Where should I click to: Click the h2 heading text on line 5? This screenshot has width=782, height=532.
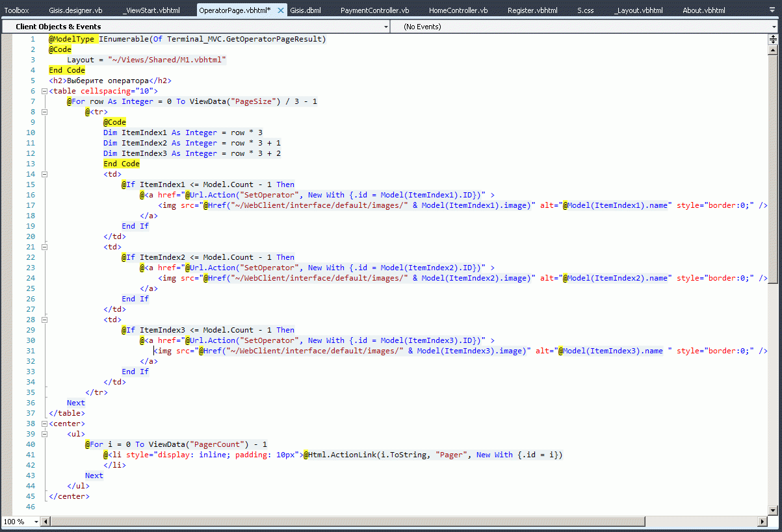click(108, 81)
